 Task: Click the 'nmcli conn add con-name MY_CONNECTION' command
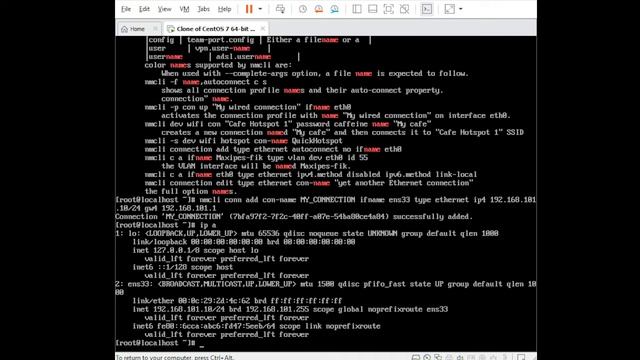click(x=326, y=204)
